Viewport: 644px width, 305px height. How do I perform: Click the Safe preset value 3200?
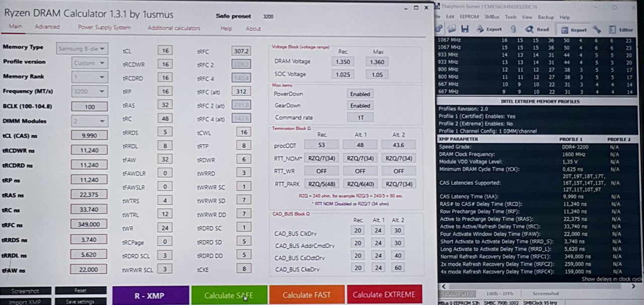tap(268, 17)
